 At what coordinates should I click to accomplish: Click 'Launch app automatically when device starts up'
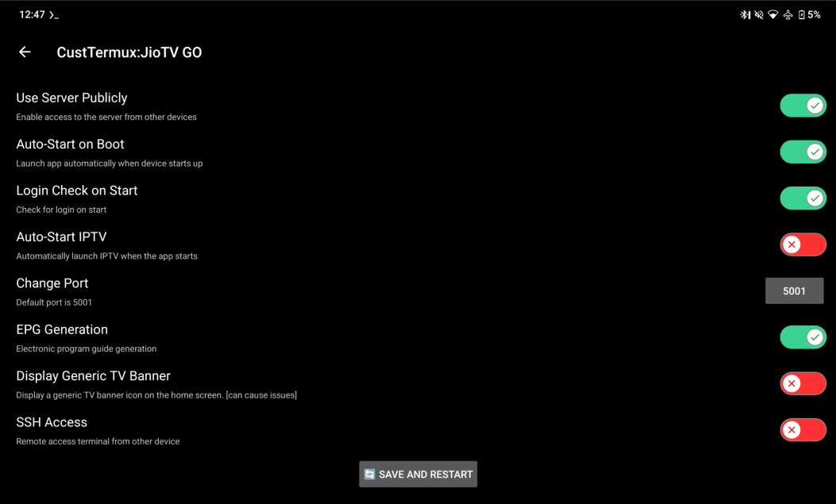point(110,164)
